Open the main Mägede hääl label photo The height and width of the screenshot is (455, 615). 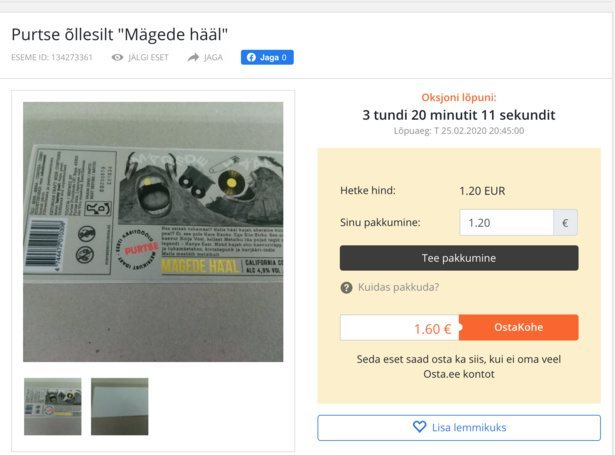(153, 232)
